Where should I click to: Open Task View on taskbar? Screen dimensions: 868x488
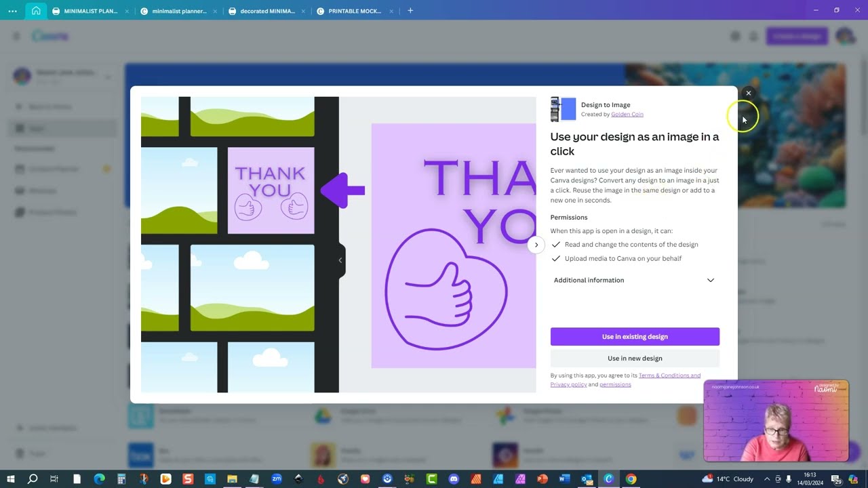coord(54,479)
